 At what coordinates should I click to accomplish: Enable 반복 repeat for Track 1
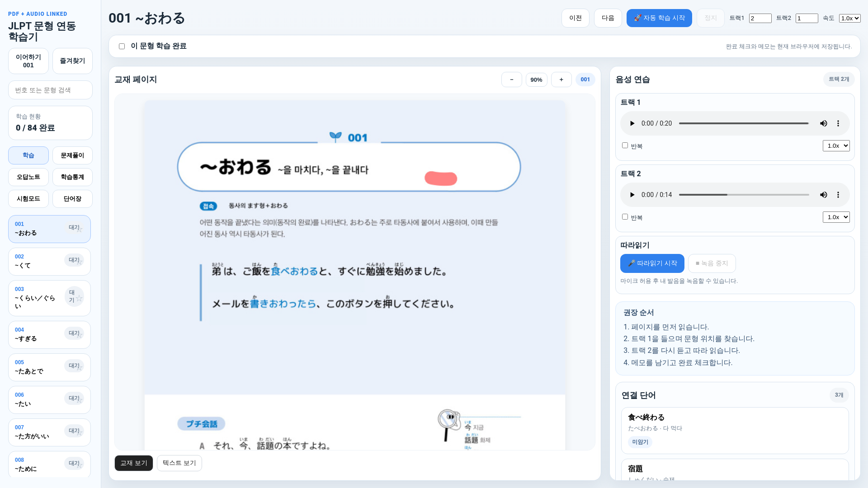[625, 145]
